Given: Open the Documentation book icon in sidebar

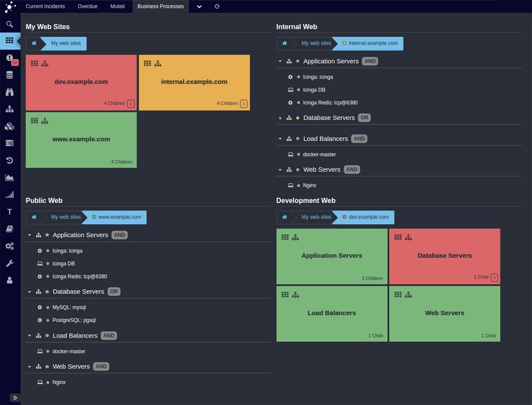Looking at the screenshot, I should [x=10, y=229].
